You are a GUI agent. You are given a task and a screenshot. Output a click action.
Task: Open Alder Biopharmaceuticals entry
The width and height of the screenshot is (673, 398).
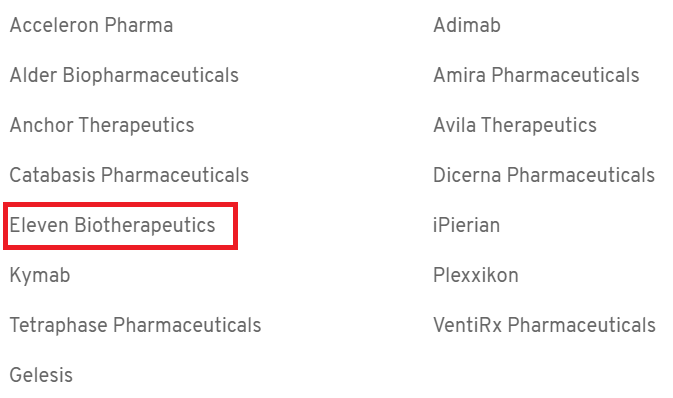124,76
